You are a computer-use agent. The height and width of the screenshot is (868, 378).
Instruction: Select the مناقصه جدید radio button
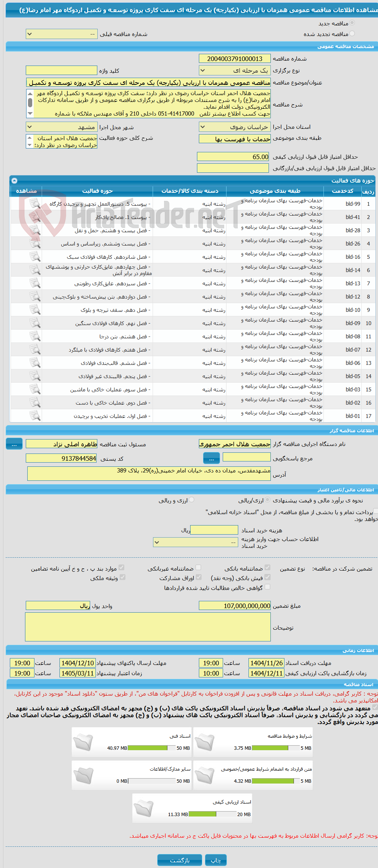click(352, 23)
